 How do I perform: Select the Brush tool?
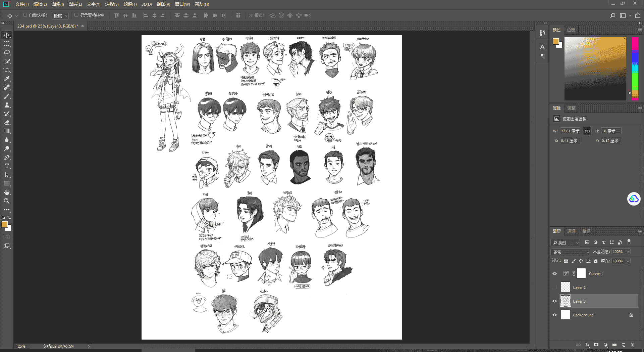[x=7, y=96]
